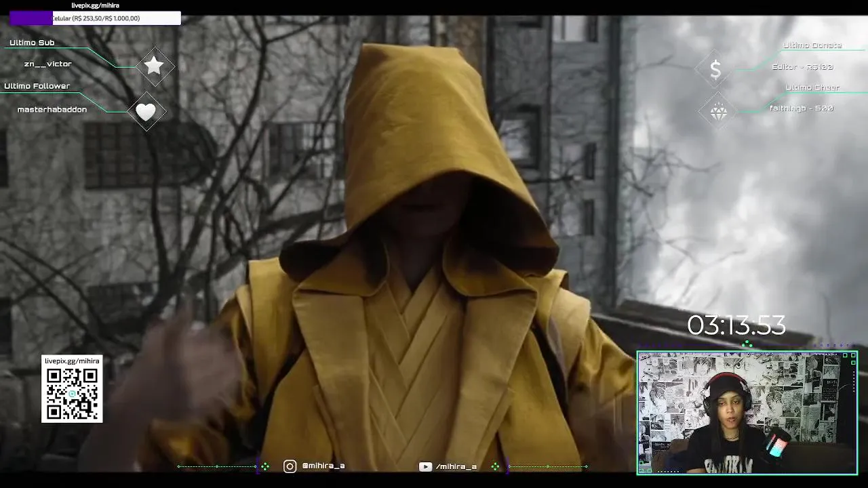Click the Ultimo Sub label
This screenshot has width=868, height=488.
(32, 43)
